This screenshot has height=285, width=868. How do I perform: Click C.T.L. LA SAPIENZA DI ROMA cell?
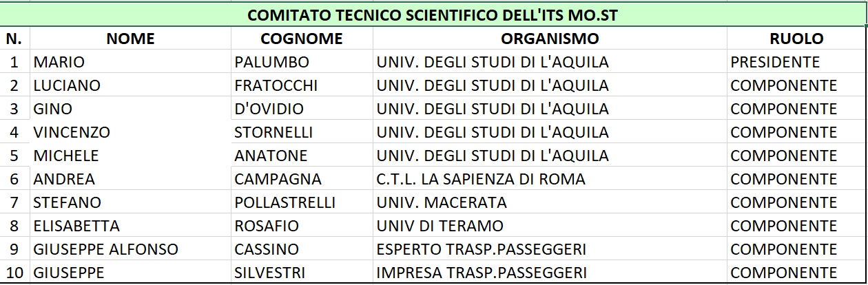point(550,179)
